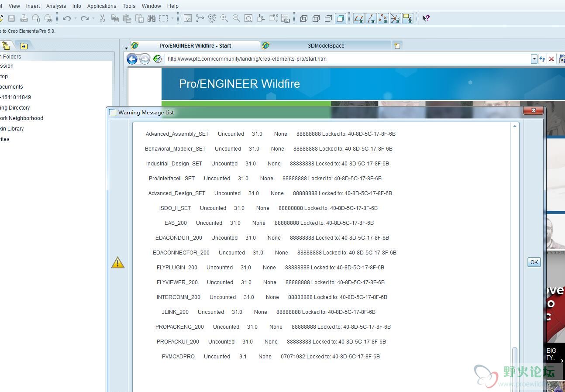Toggle annotation element display
The width and height of the screenshot is (565, 392).
click(x=408, y=18)
